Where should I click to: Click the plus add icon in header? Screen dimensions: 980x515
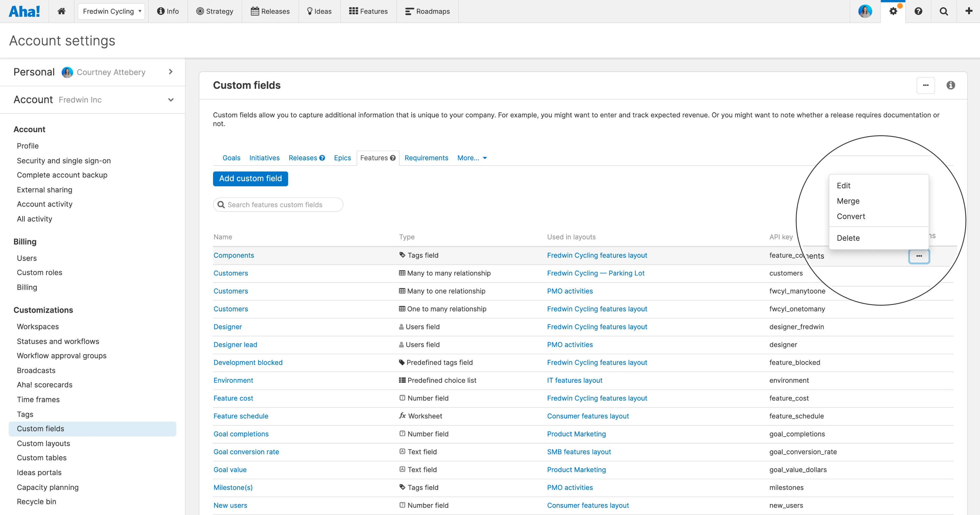[969, 11]
